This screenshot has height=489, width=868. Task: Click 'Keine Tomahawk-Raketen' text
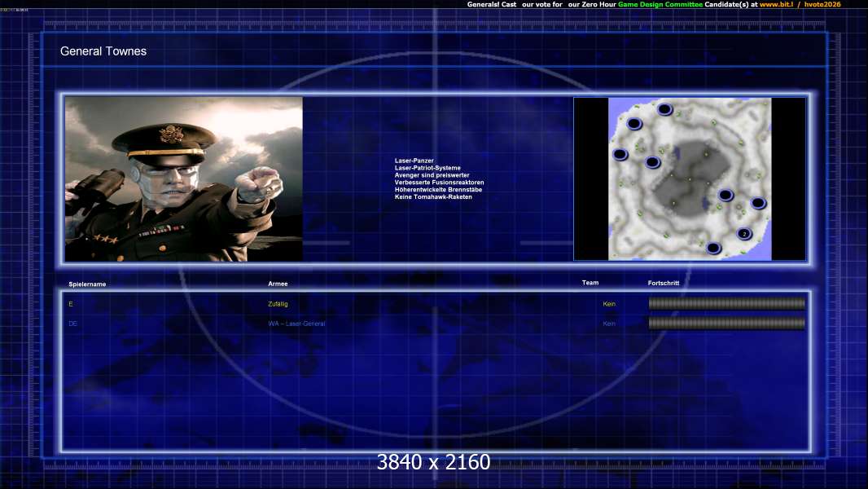pos(433,196)
